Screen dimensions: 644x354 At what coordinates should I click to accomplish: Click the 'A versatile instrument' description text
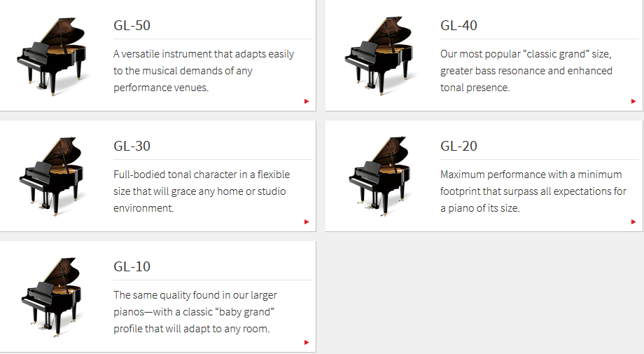pos(204,71)
